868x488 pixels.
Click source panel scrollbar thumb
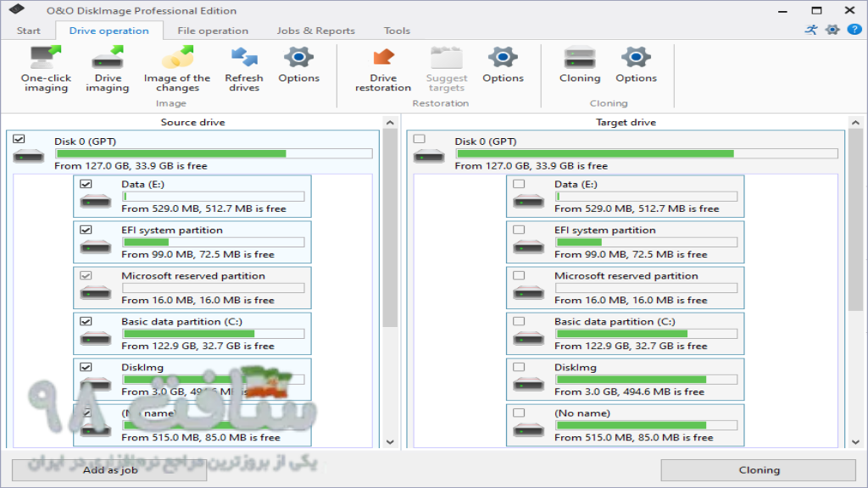390,228
